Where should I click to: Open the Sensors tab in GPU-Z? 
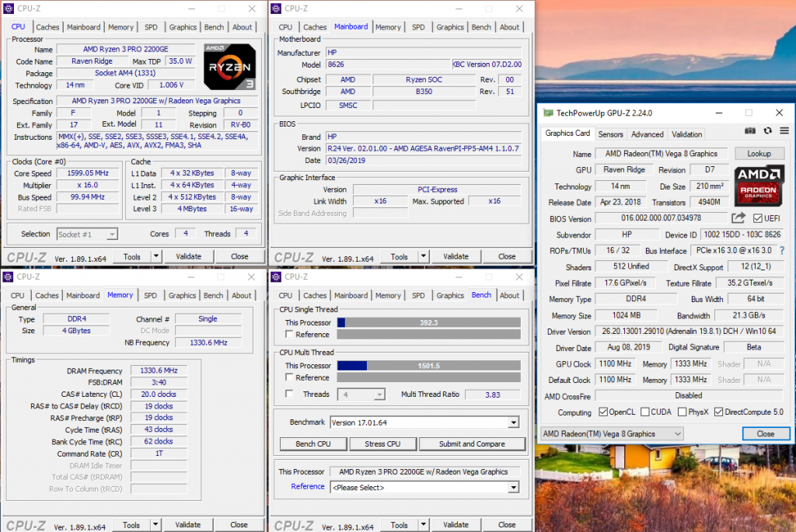point(610,134)
